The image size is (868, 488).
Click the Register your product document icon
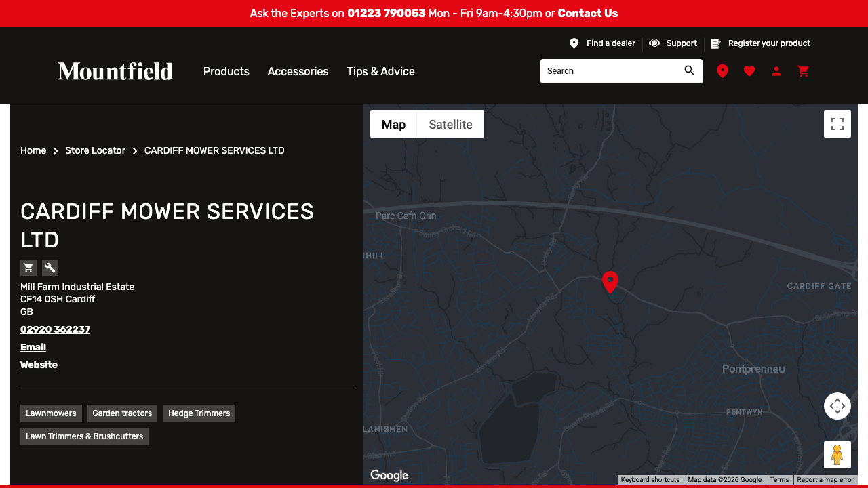pos(715,43)
